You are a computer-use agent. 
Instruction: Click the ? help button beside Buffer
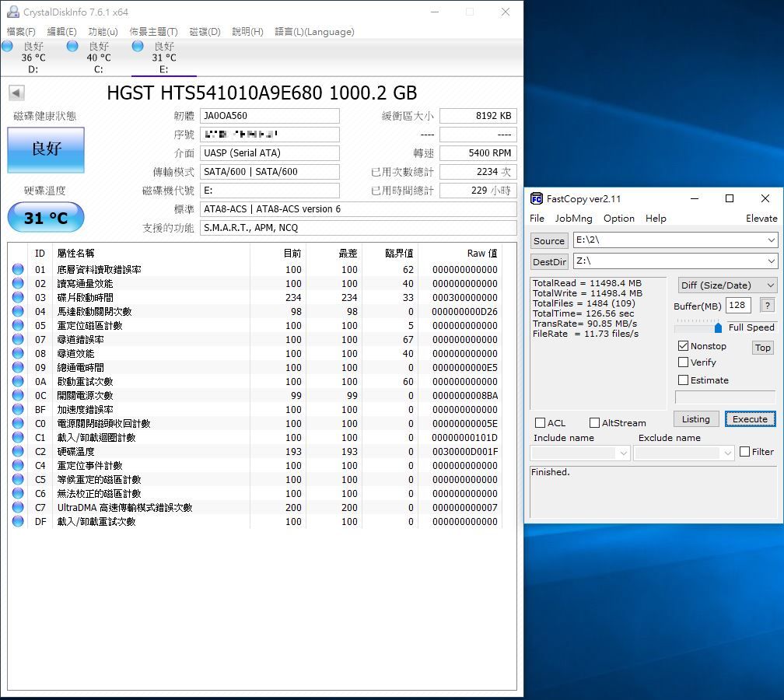pyautogui.click(x=768, y=305)
